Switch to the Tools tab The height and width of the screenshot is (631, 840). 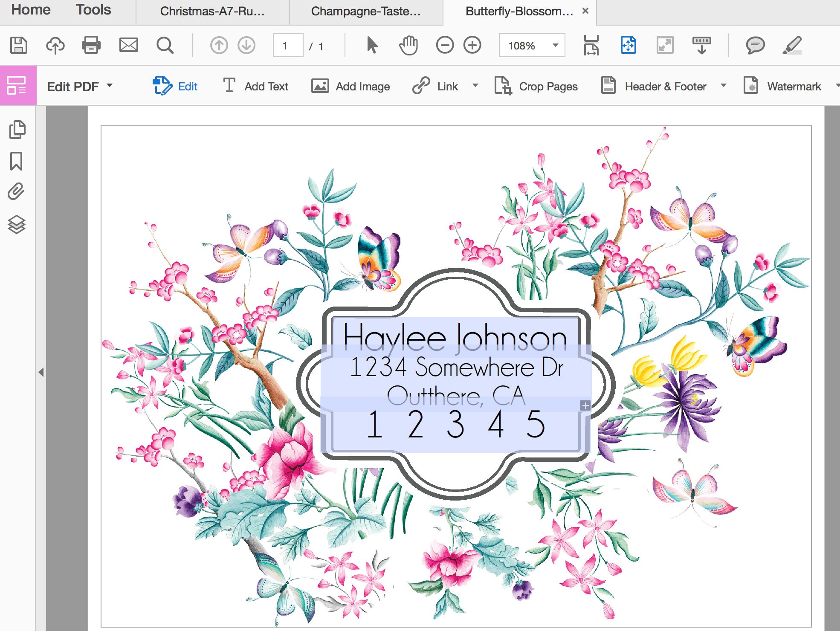[x=93, y=9]
